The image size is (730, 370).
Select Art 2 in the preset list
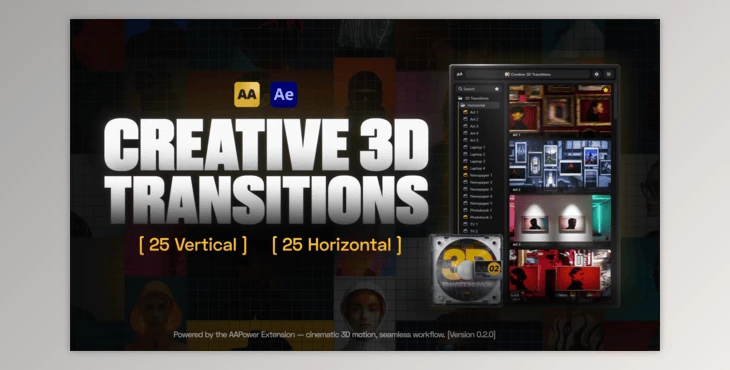(x=471, y=119)
